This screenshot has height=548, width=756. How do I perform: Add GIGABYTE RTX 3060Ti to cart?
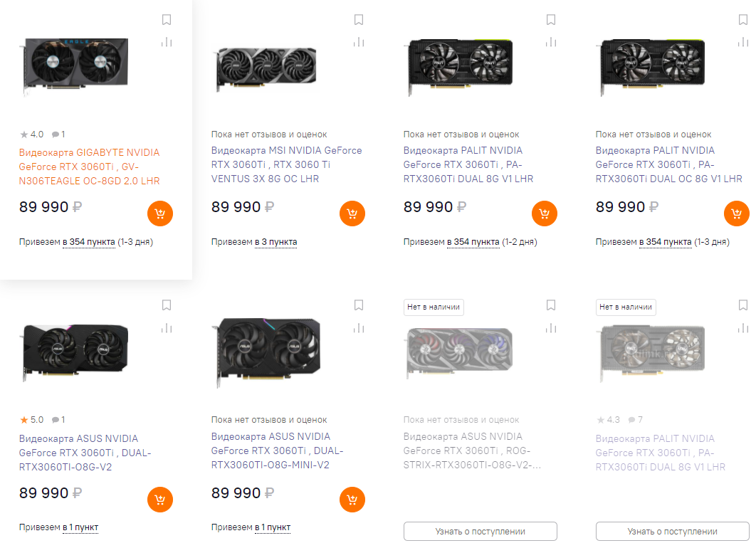coord(160,214)
